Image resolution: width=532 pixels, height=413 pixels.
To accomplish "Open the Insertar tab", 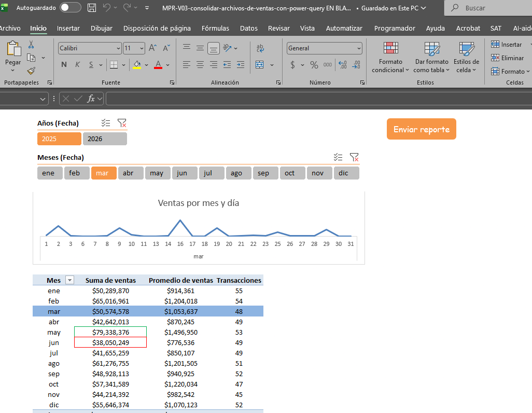I will (68, 28).
